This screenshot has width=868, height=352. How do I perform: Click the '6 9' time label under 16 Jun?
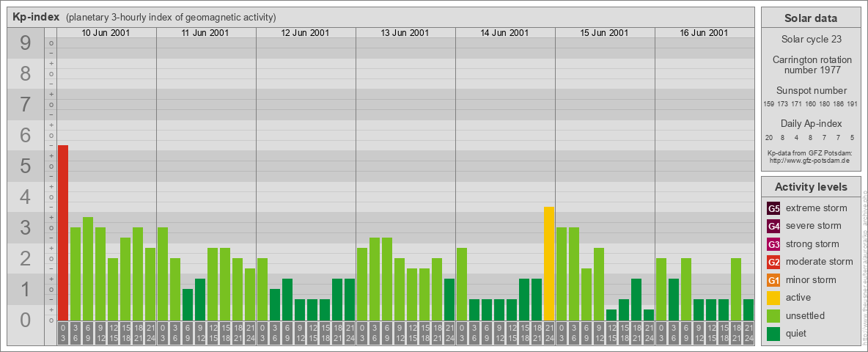686,333
